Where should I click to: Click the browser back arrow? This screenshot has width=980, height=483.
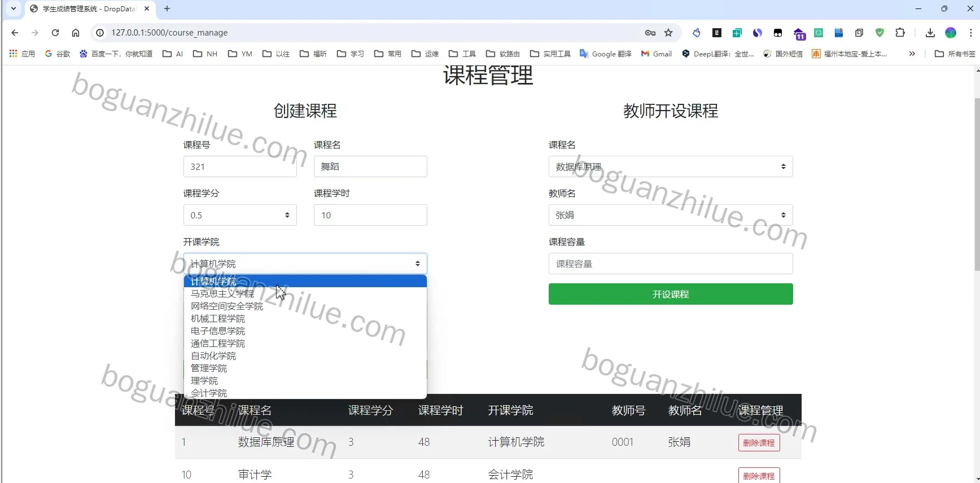pyautogui.click(x=15, y=33)
